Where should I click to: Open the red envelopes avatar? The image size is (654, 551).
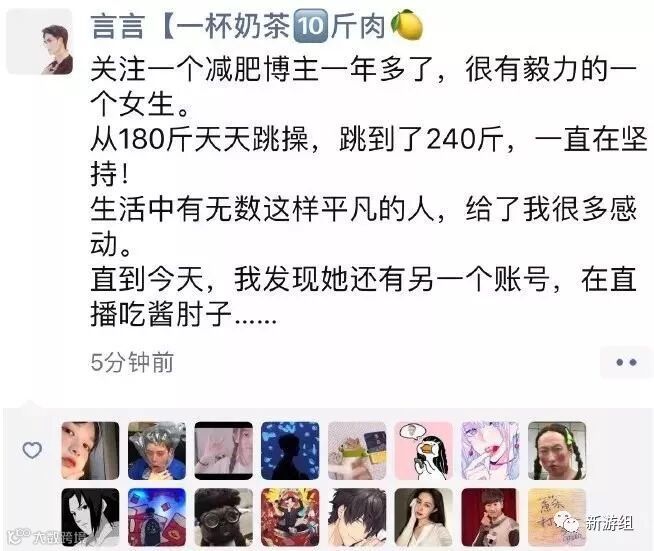click(157, 517)
